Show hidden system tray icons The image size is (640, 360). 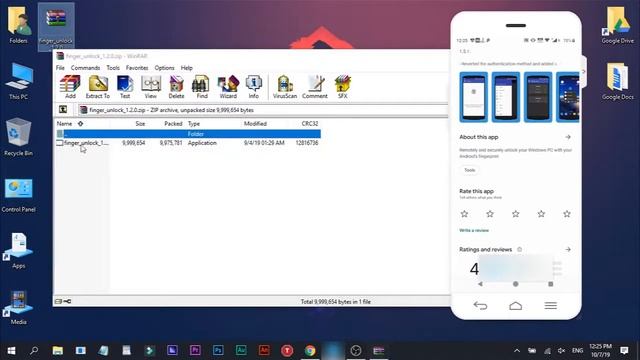coord(517,351)
